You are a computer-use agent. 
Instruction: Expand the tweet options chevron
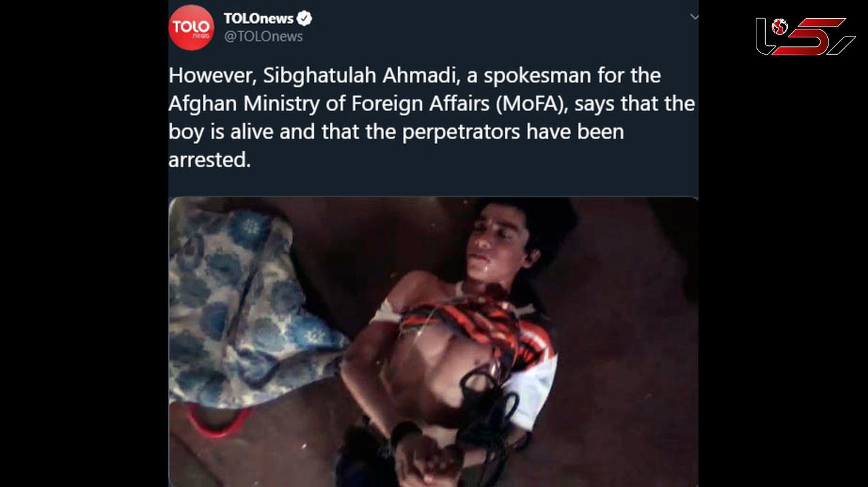694,17
